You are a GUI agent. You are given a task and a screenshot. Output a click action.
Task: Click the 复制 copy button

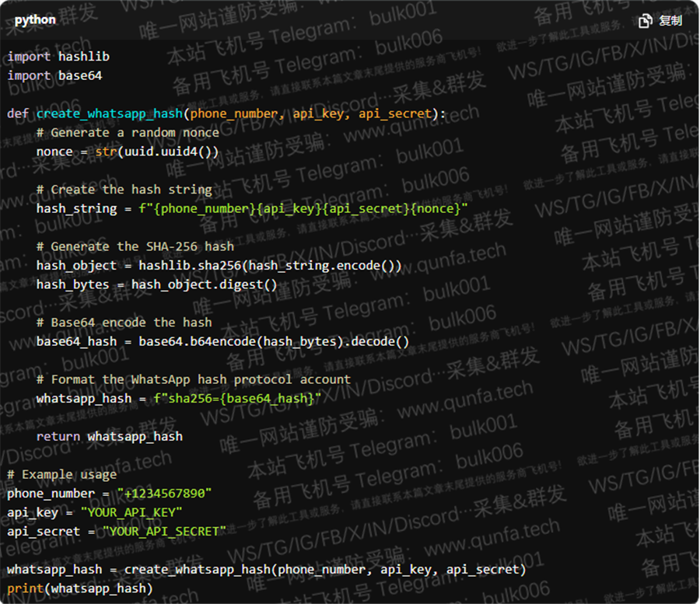coord(660,20)
